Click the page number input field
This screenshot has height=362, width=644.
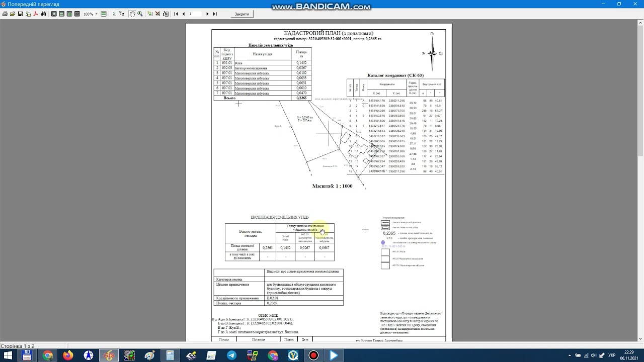[195, 14]
